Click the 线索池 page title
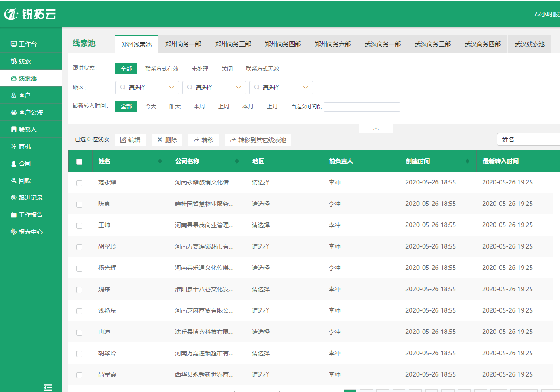The height and width of the screenshot is (392, 560). [x=84, y=43]
